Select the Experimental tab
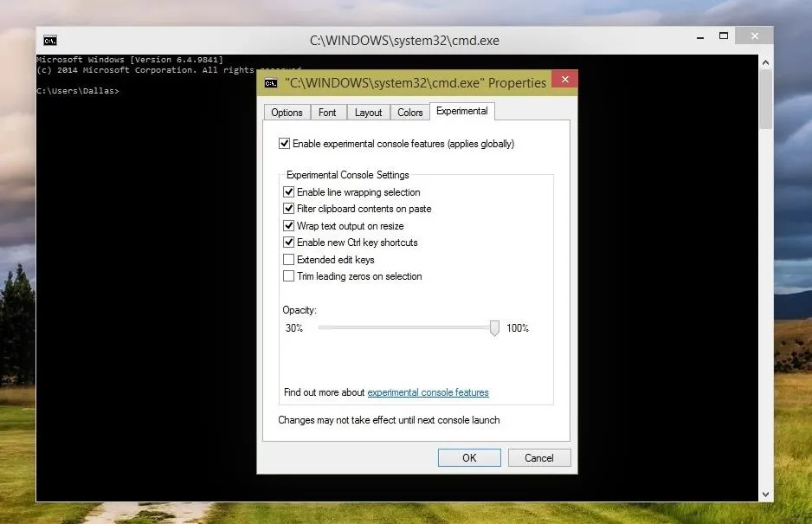The image size is (812, 524). click(462, 111)
